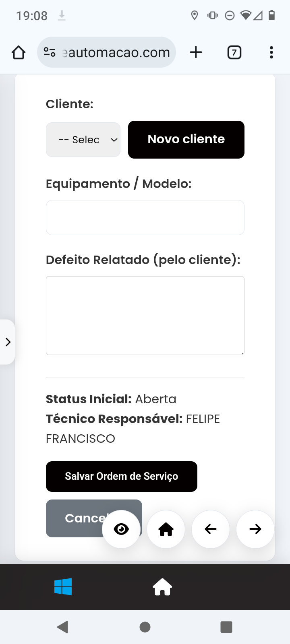Tap the browser home icon
This screenshot has width=290, height=644.
point(19,52)
